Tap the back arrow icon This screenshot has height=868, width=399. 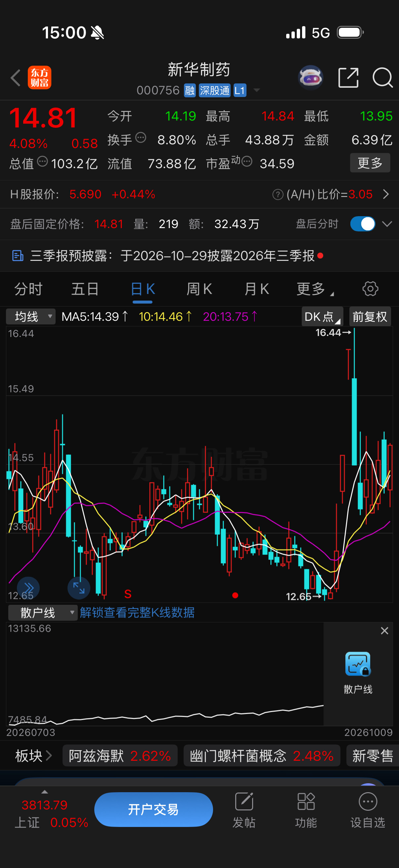point(16,78)
